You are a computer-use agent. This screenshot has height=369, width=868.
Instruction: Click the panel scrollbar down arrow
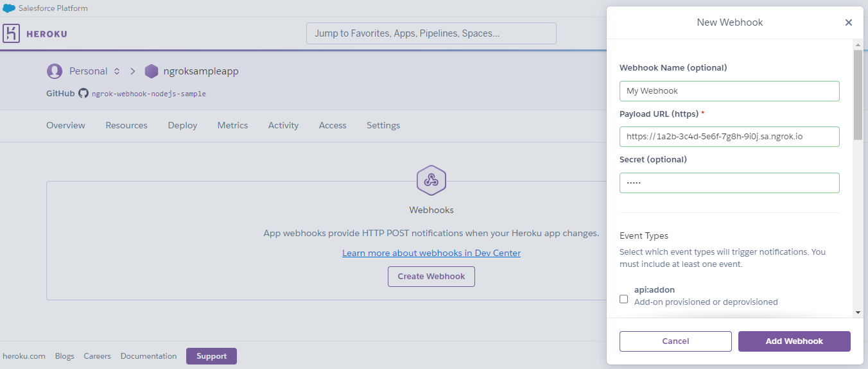(858, 312)
